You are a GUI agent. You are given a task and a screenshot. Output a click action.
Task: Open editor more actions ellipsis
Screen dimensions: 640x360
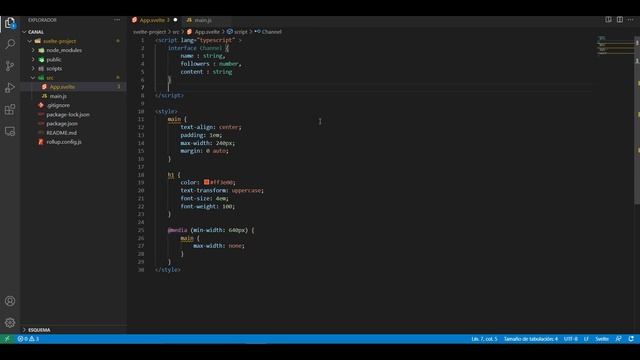[x=631, y=20]
